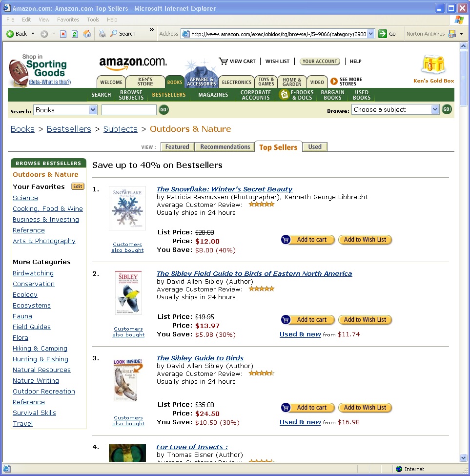The width and height of the screenshot is (470, 476).
Task: Add Sibley Guide to Birds to cart
Action: (308, 407)
